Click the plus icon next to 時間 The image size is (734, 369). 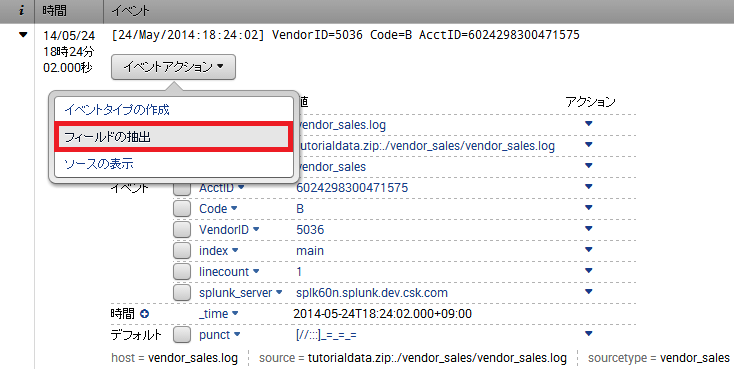click(145, 314)
